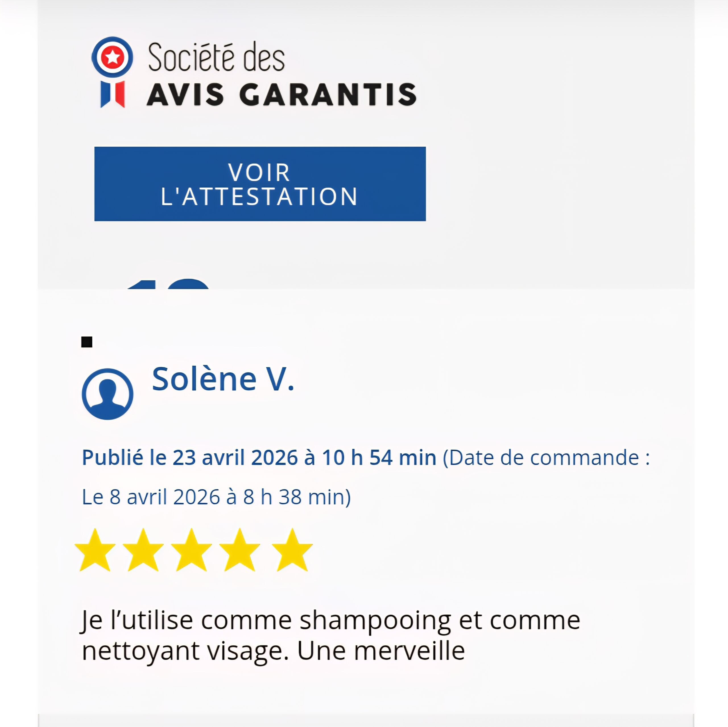Click the "(Date de commande :" label
Viewport: 728px width, 727px height.
[x=546, y=458]
